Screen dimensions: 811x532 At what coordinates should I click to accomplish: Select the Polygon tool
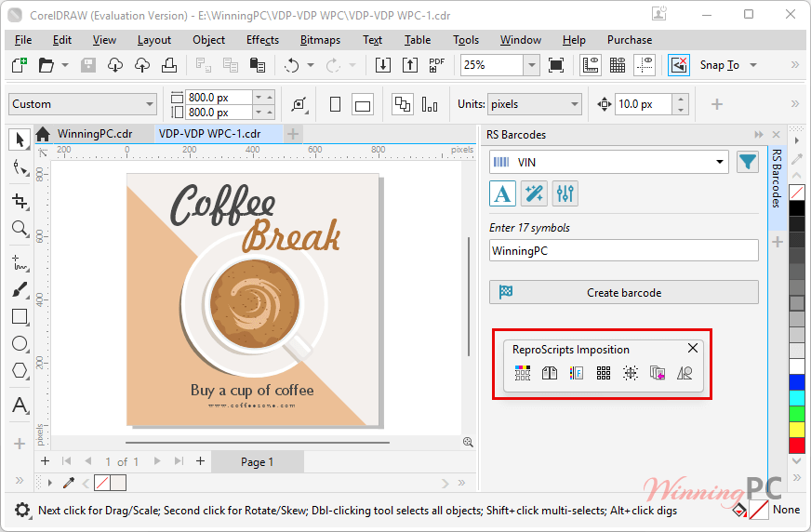(20, 370)
